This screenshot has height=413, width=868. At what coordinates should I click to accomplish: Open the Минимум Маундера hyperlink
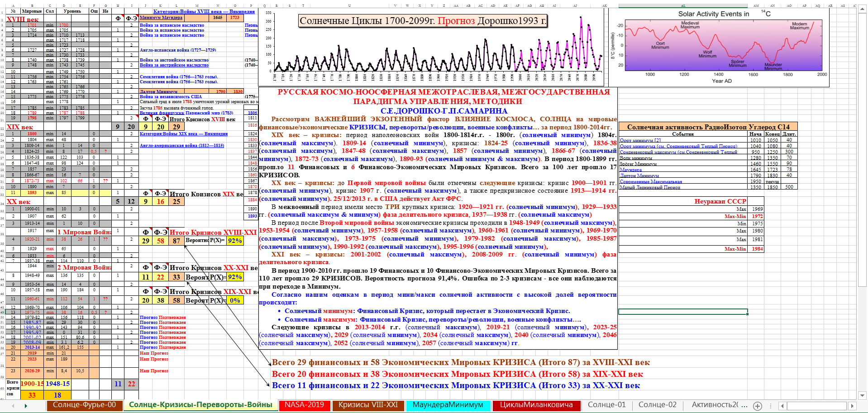pyautogui.click(x=161, y=18)
